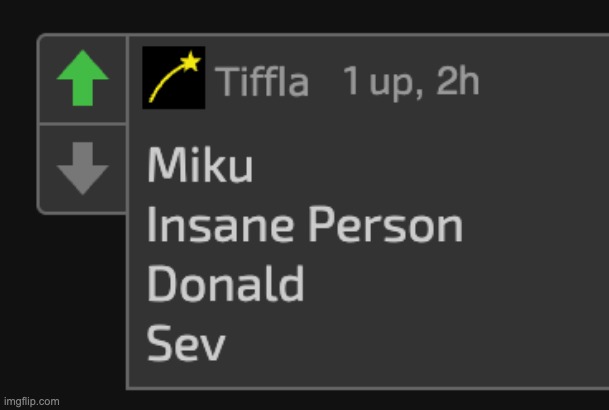Select the "Miku" line of the comment
This screenshot has height=410, width=609.
[200, 166]
